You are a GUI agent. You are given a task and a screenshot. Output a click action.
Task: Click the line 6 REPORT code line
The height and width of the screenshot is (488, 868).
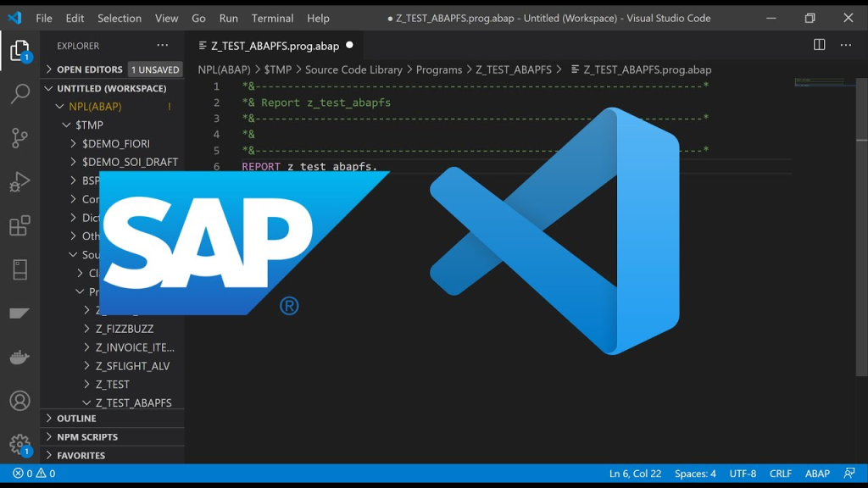point(309,167)
